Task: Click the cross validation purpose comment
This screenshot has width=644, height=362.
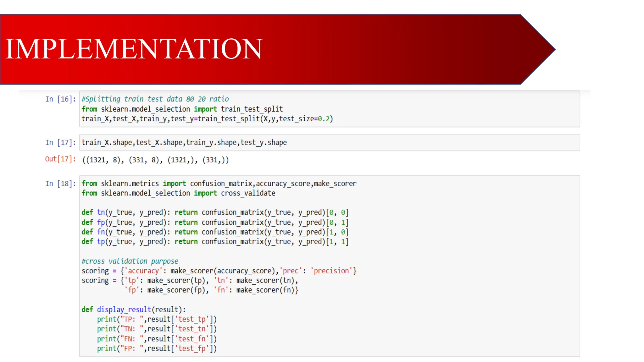Action: [x=130, y=261]
